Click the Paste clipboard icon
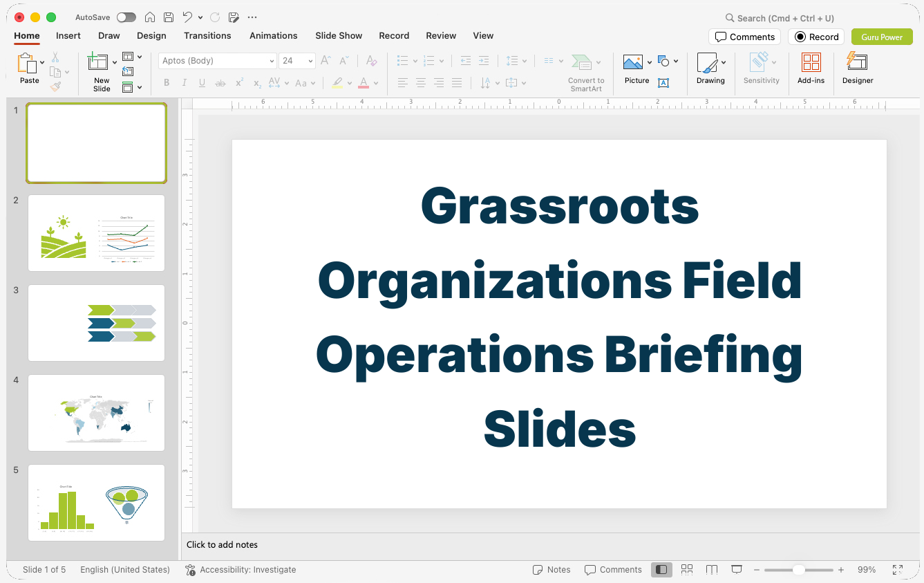Image resolution: width=924 pixels, height=583 pixels. point(27,64)
